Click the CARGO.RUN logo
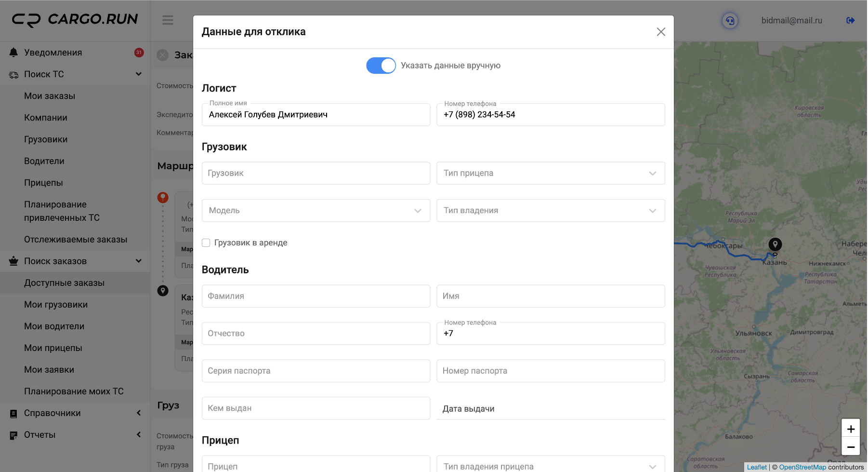Screen dimensions: 868x472 click(75, 19)
